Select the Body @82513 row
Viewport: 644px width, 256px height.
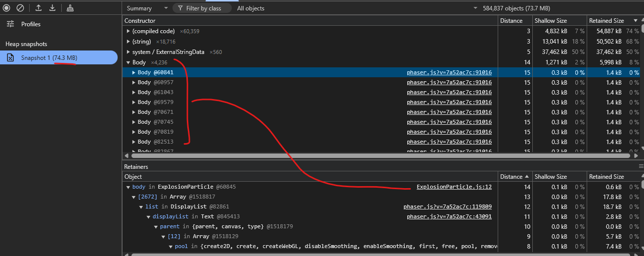click(x=381, y=142)
